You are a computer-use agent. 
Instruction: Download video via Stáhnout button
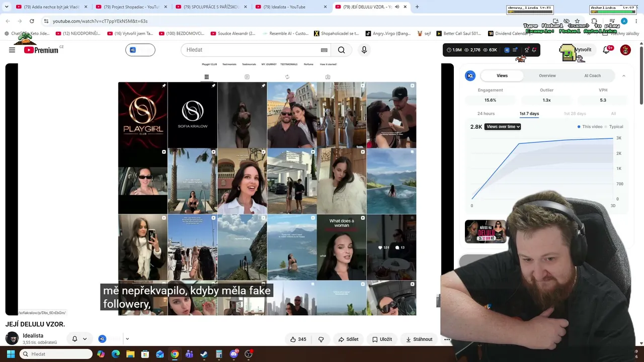pos(419,339)
